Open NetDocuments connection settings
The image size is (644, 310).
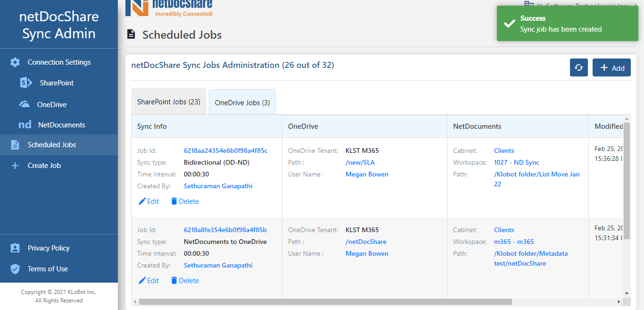[62, 125]
